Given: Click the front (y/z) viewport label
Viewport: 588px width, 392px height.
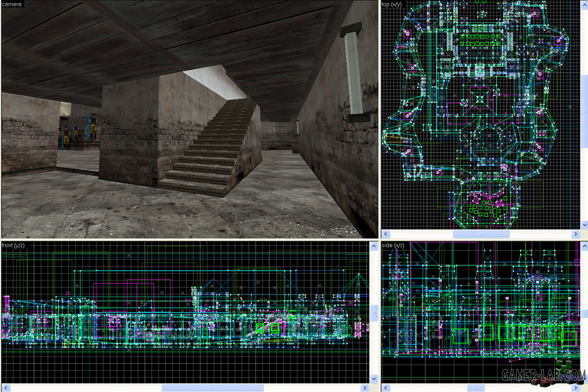Looking at the screenshot, I should [x=13, y=245].
